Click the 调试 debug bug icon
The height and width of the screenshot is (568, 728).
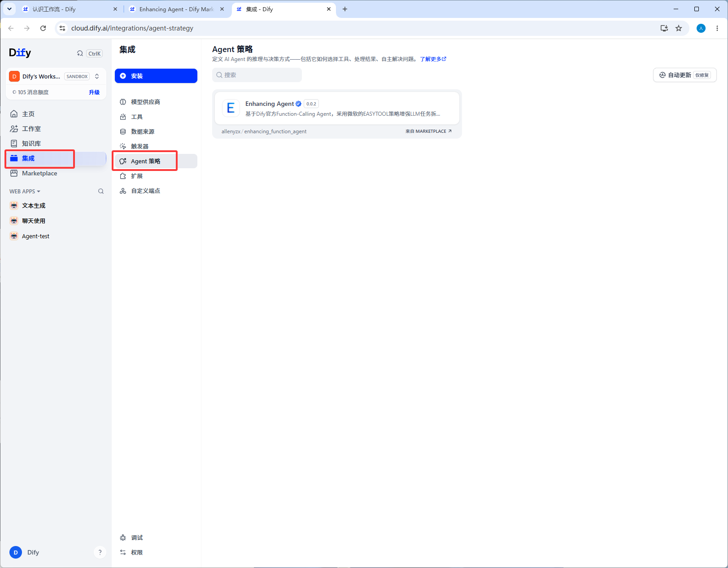pyautogui.click(x=123, y=537)
